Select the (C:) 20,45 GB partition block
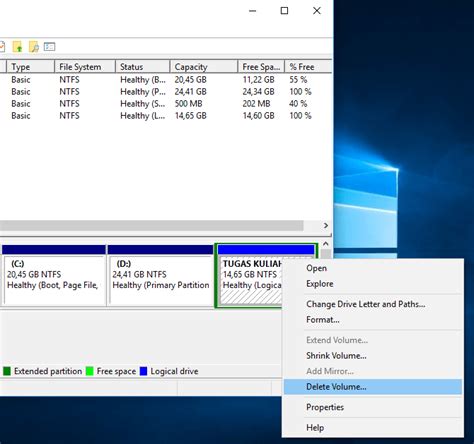This screenshot has width=474, height=444. pyautogui.click(x=54, y=275)
